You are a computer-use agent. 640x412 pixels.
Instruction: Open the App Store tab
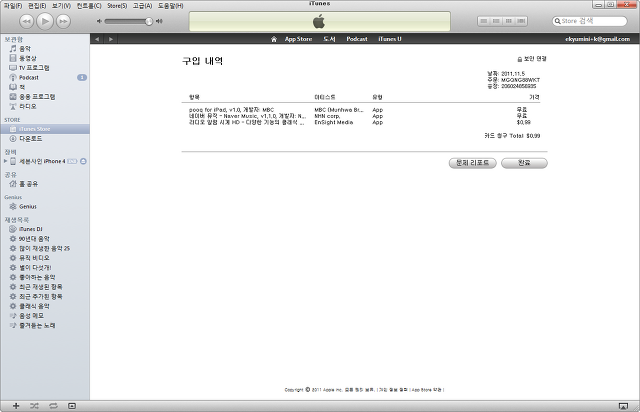click(x=298, y=39)
